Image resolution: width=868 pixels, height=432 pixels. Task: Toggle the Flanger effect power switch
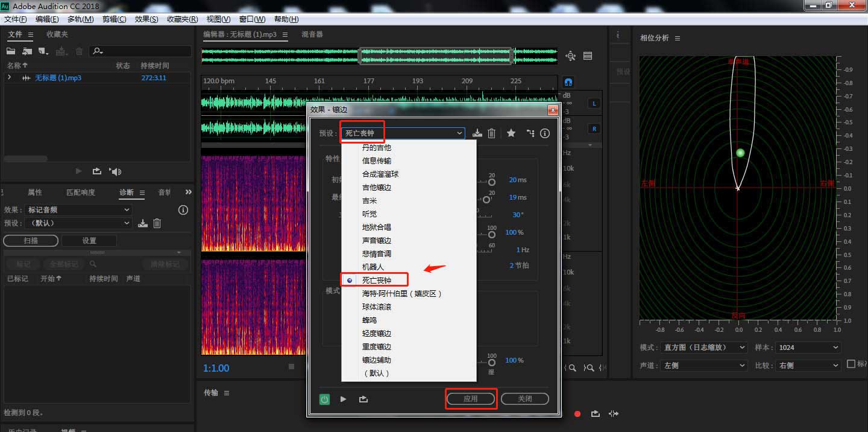tap(324, 399)
